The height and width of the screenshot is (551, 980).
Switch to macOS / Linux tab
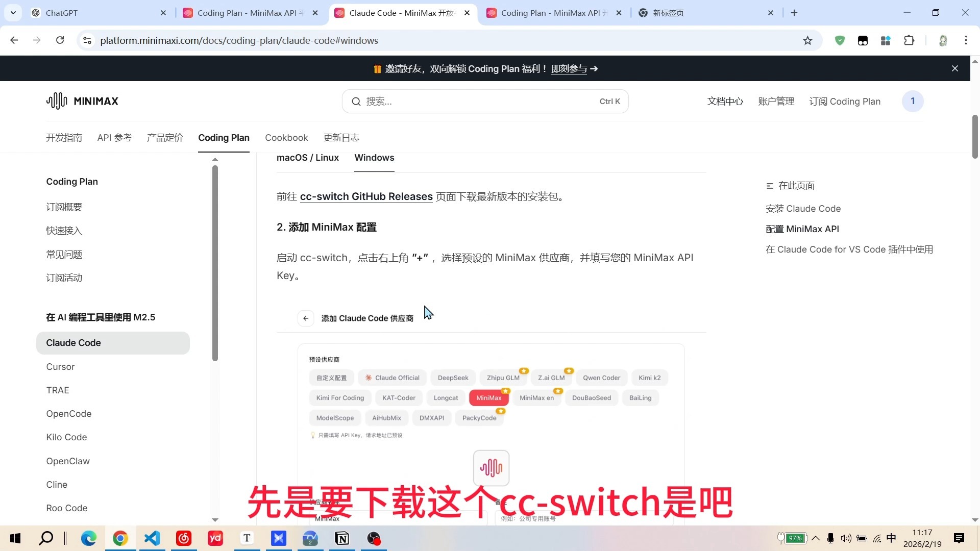click(307, 158)
